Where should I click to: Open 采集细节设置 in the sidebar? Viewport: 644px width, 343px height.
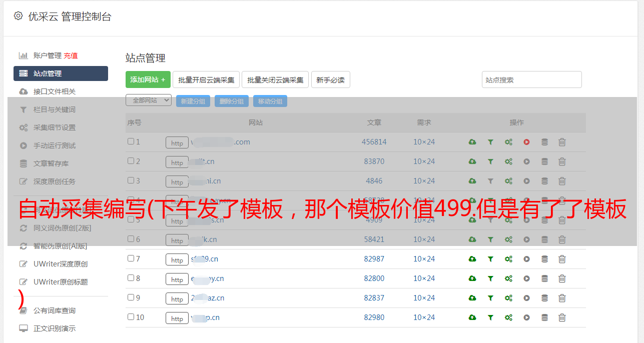55,127
